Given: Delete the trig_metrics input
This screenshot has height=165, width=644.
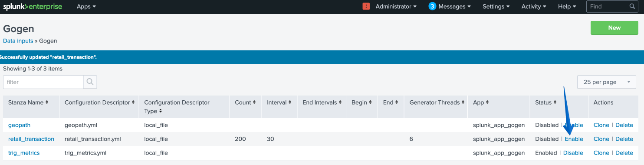Looking at the screenshot, I should pos(624,153).
